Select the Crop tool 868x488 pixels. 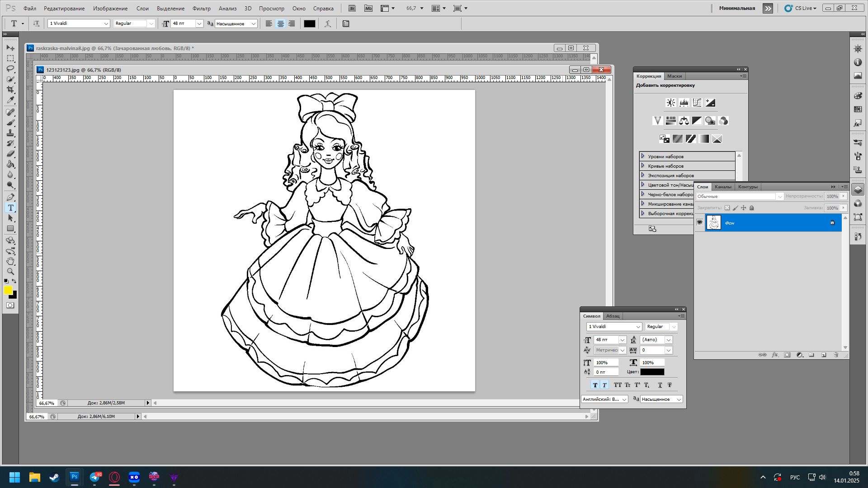pyautogui.click(x=10, y=89)
